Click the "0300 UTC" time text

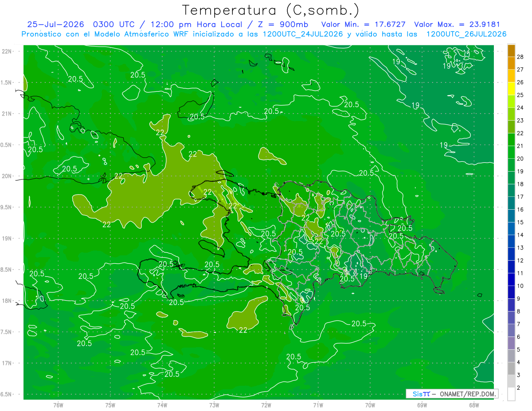[x=115, y=24]
